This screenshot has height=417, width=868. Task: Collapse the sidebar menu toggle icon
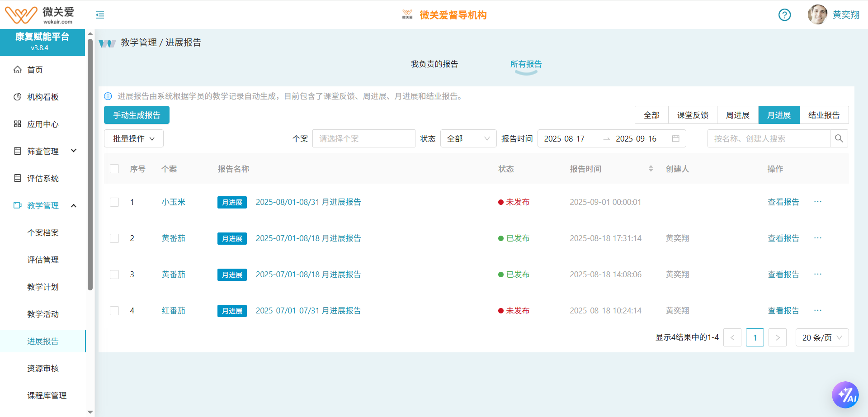pyautogui.click(x=100, y=15)
